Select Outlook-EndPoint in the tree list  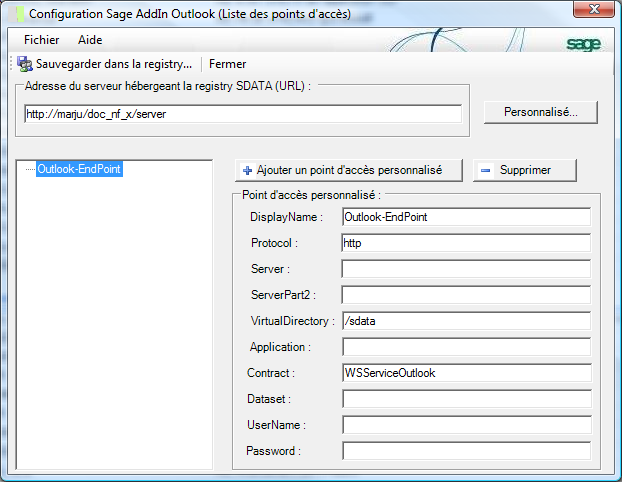coord(79,169)
